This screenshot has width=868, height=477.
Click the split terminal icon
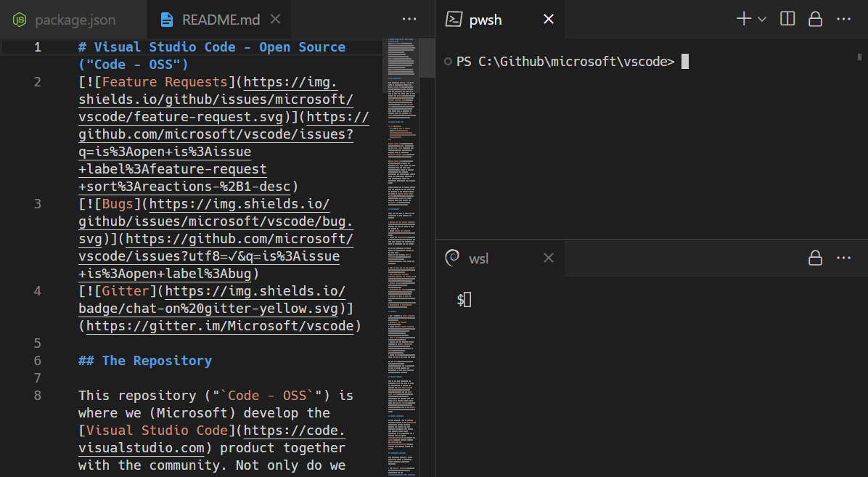[x=787, y=19]
